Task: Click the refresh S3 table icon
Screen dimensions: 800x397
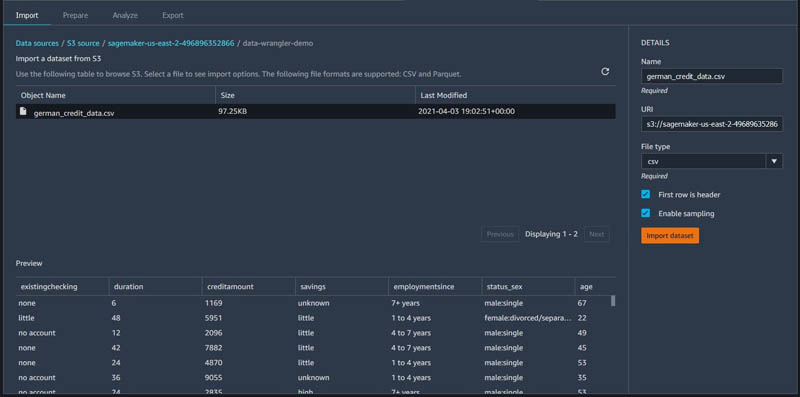Action: tap(605, 71)
